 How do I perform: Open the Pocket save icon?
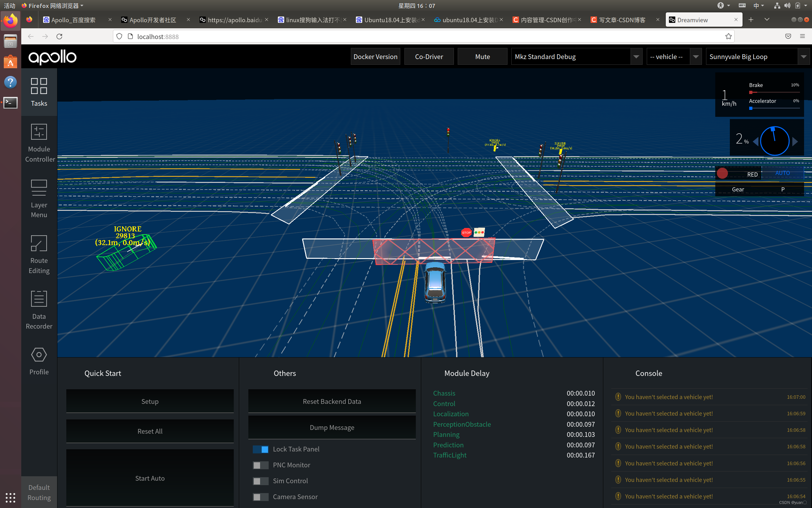788,36
